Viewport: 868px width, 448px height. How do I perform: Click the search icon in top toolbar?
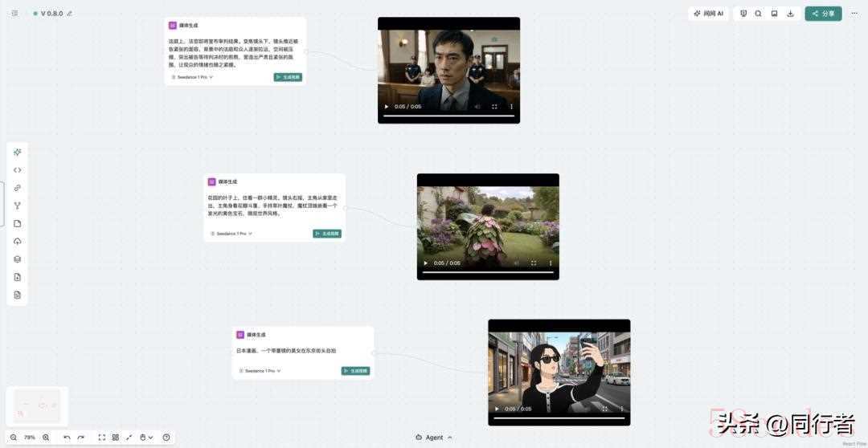[758, 14]
